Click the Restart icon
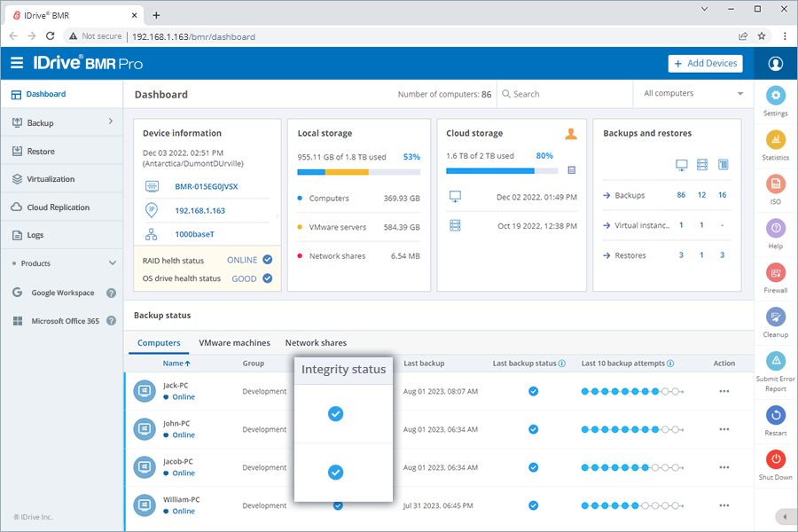The width and height of the screenshot is (798, 532). coord(775,416)
